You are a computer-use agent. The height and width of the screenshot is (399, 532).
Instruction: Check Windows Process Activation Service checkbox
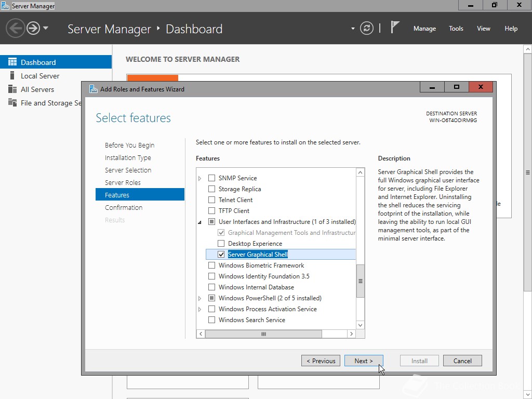tap(212, 309)
